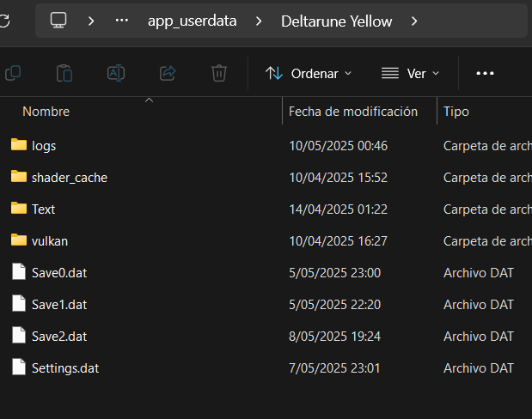Click the Delete trash icon
This screenshot has height=419, width=532.
pos(219,73)
